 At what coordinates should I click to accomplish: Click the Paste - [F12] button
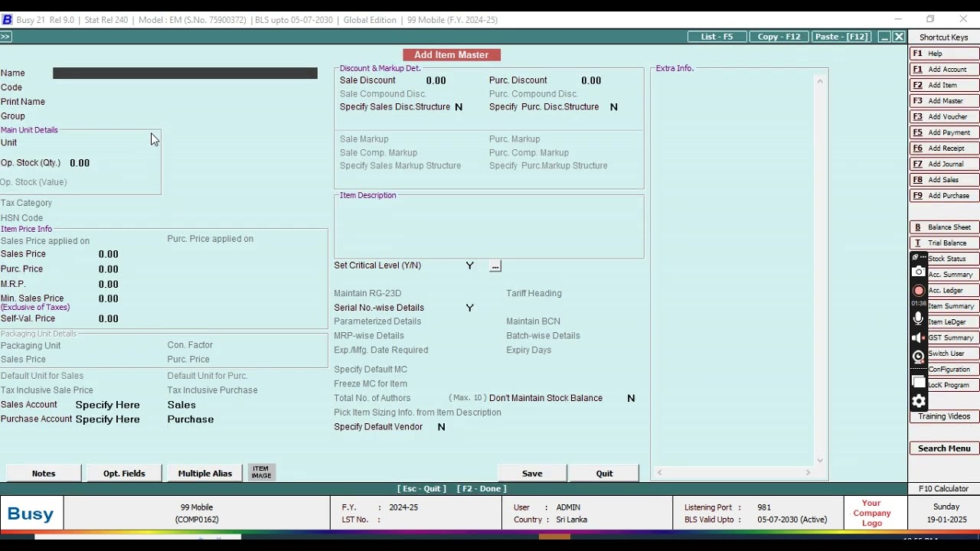coord(841,37)
